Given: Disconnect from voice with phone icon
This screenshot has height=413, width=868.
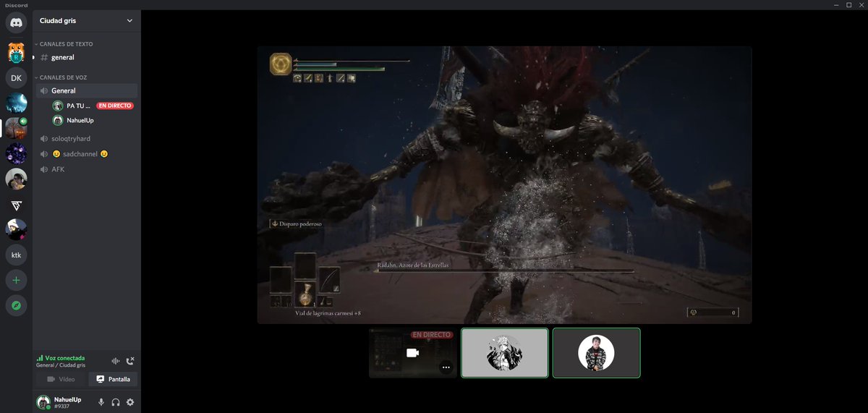Looking at the screenshot, I should point(130,361).
